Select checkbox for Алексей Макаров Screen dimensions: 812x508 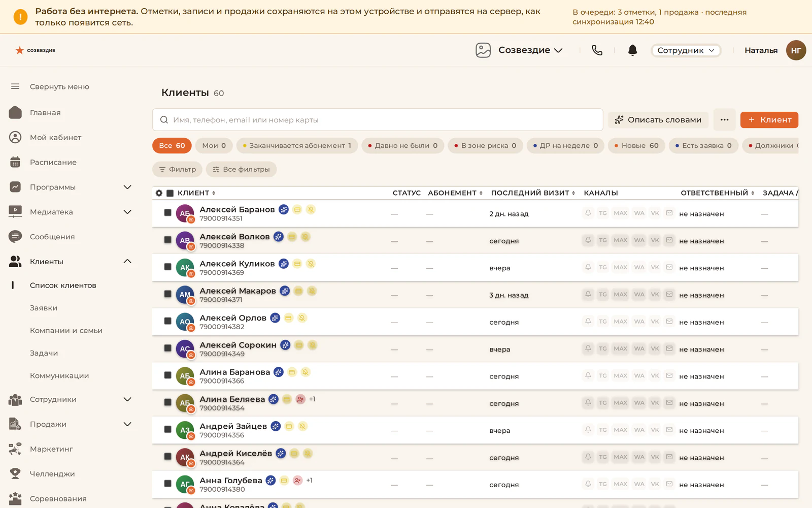(167, 294)
